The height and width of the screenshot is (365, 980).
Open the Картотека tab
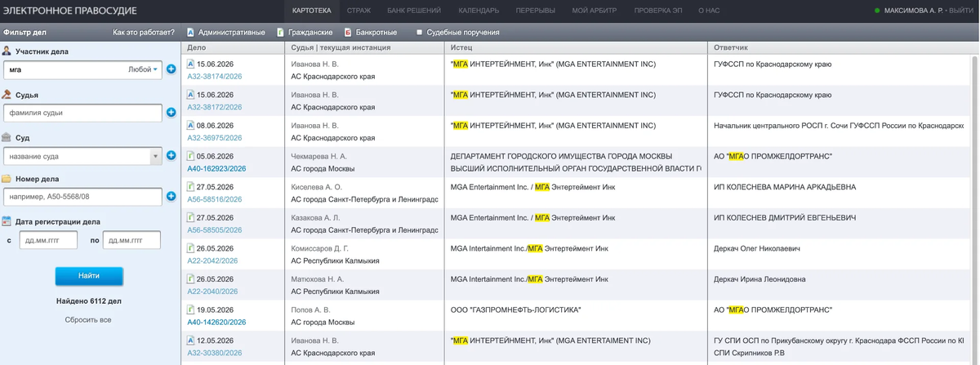click(312, 11)
